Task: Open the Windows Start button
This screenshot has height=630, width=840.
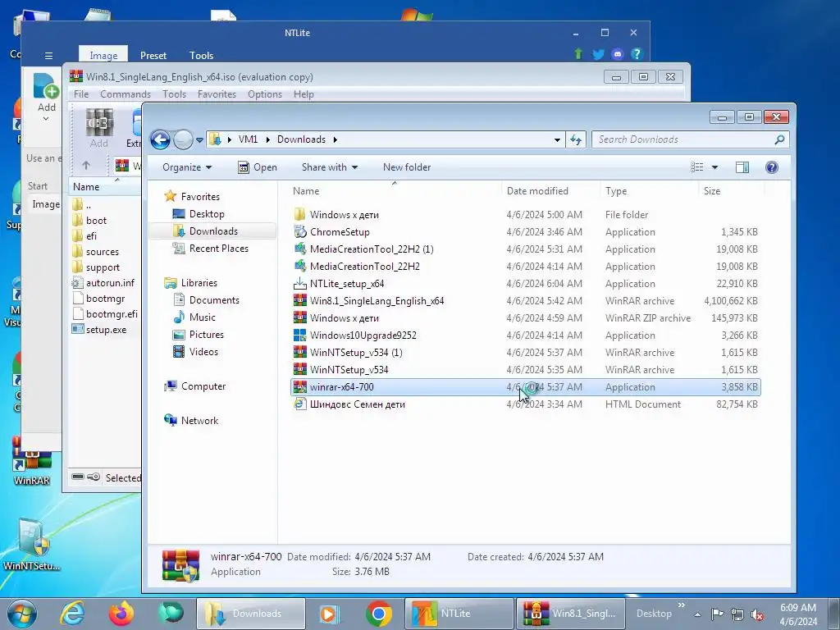Action: coord(22,614)
